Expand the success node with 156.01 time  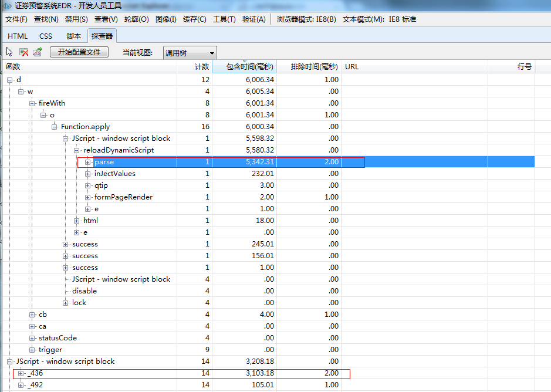65,256
